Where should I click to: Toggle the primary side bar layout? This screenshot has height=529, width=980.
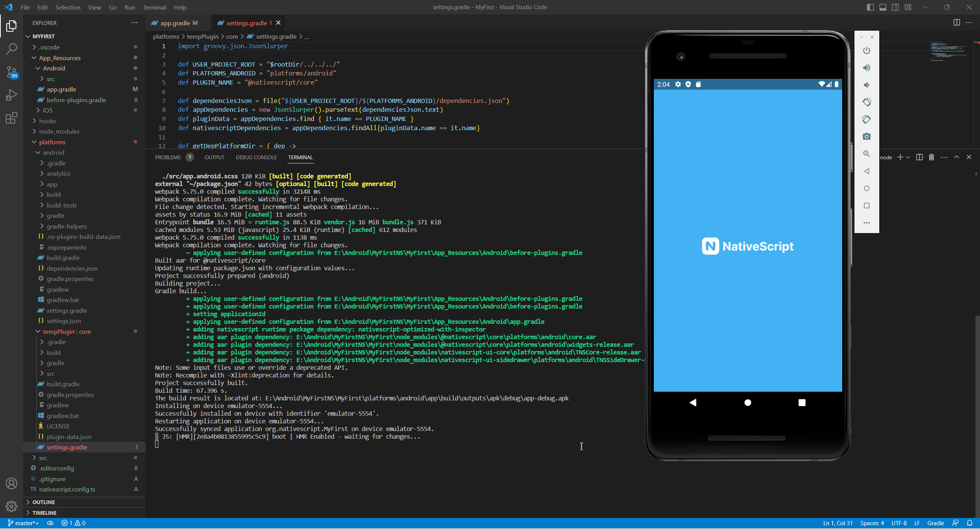point(870,7)
